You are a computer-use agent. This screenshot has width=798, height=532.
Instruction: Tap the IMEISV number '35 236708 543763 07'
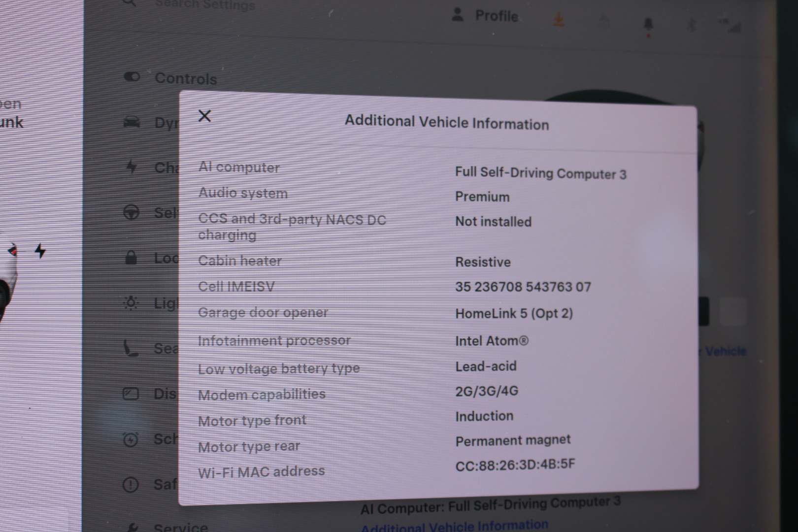[x=523, y=287]
